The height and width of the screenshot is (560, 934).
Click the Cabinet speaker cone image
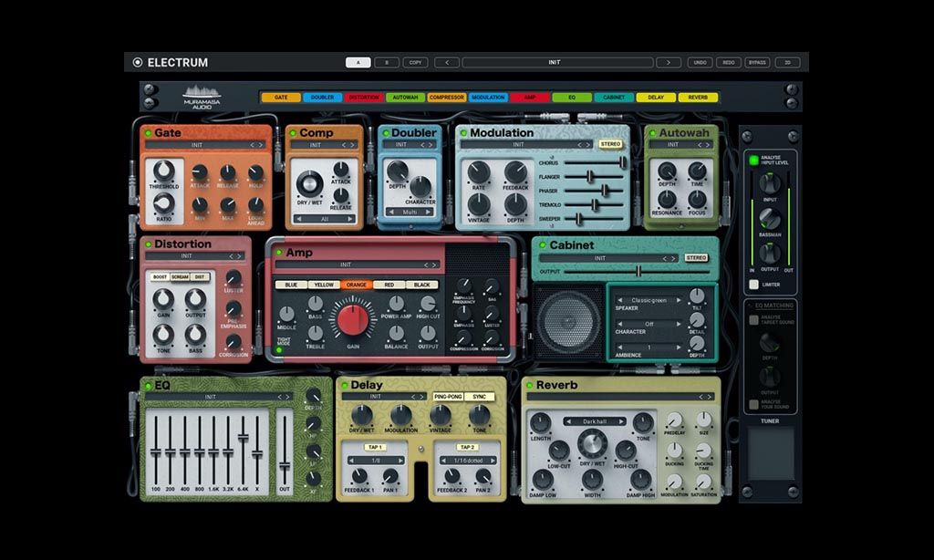(568, 322)
